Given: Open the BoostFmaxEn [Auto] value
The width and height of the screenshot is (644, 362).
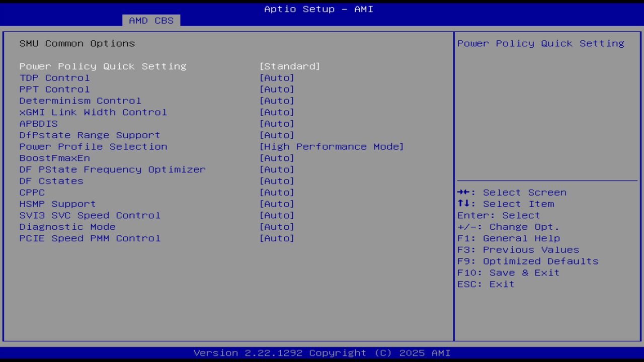Looking at the screenshot, I should (x=277, y=158).
